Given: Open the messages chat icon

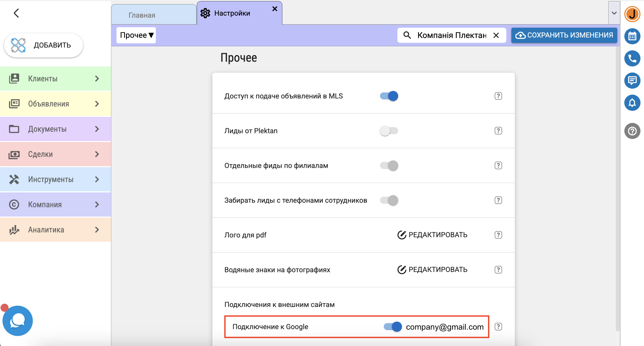Looking at the screenshot, I should pos(632,81).
